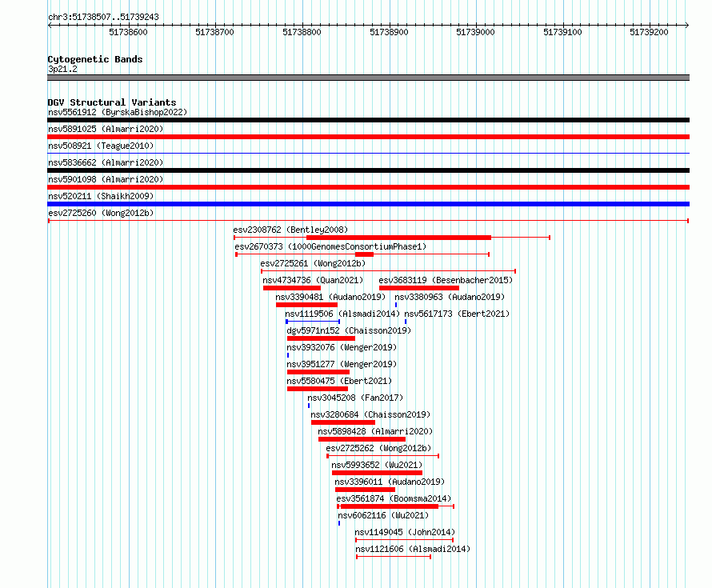Open variant nsv3932076 (Wenger2019)
Screen dimensions: 712x588
(342, 347)
